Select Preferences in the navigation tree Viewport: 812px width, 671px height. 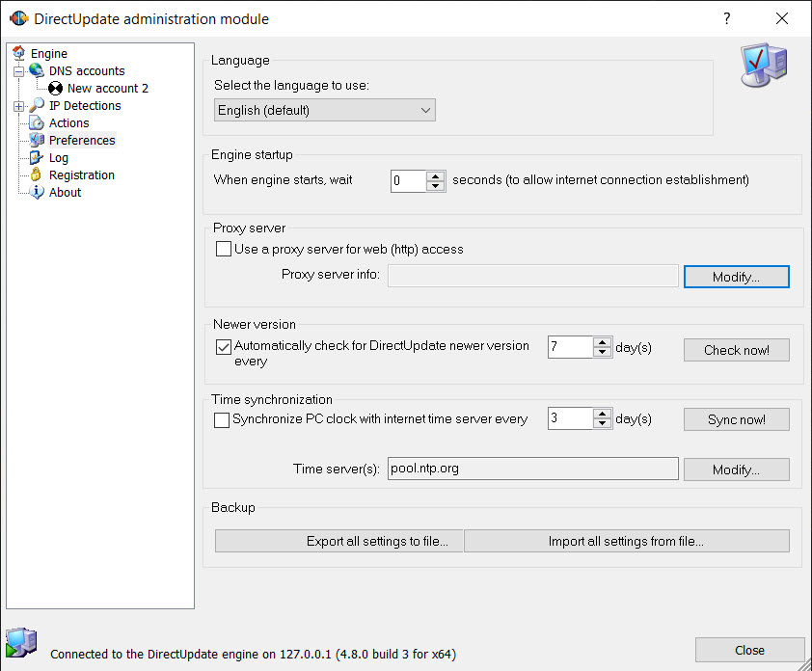click(x=82, y=141)
